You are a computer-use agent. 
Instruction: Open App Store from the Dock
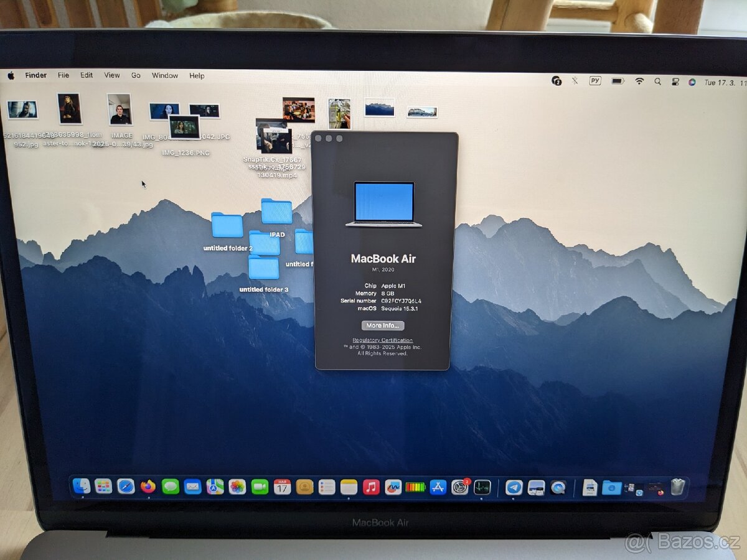(x=438, y=487)
